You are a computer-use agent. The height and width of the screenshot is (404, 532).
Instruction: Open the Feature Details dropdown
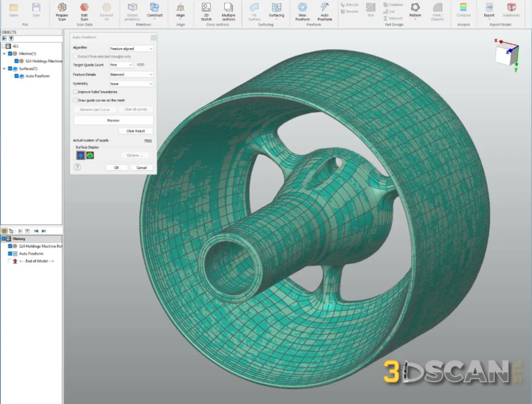[131, 75]
